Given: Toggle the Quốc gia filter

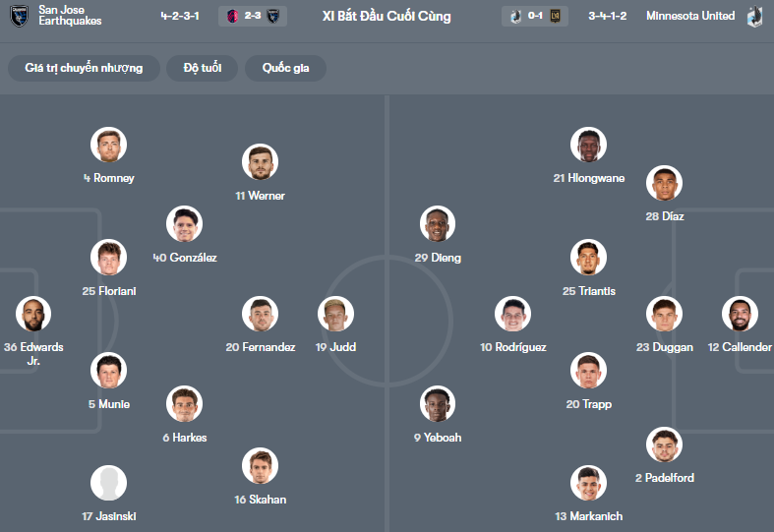Looking at the screenshot, I should pyautogui.click(x=286, y=68).
